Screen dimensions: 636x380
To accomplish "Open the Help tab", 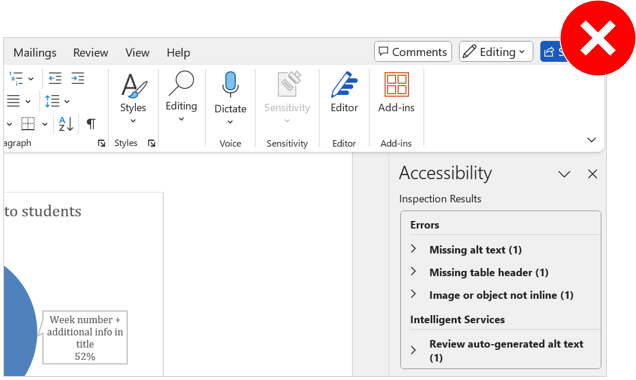I will pyautogui.click(x=178, y=53).
